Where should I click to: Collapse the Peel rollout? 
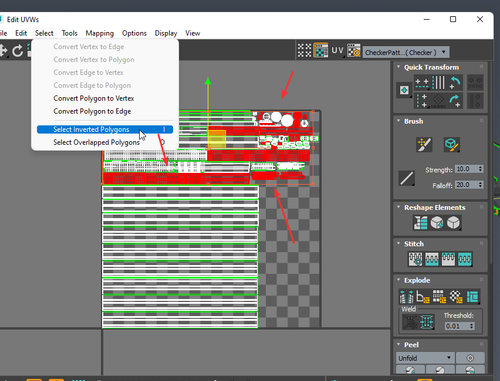click(x=399, y=344)
